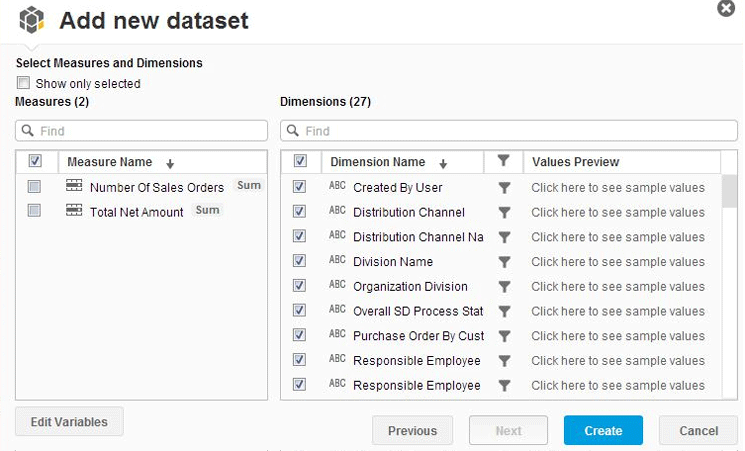Click ABC type icon for Distribution Channel

(337, 212)
